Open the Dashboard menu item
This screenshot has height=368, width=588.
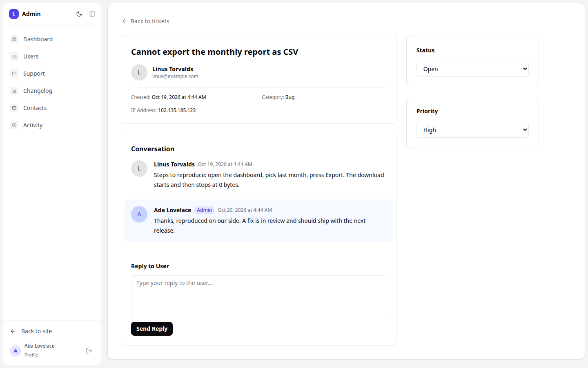[52, 39]
